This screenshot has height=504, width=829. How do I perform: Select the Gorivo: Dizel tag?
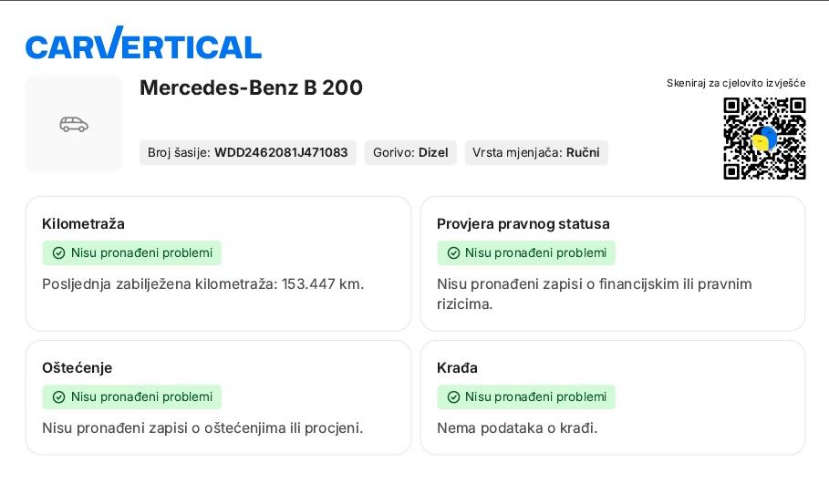coord(410,153)
